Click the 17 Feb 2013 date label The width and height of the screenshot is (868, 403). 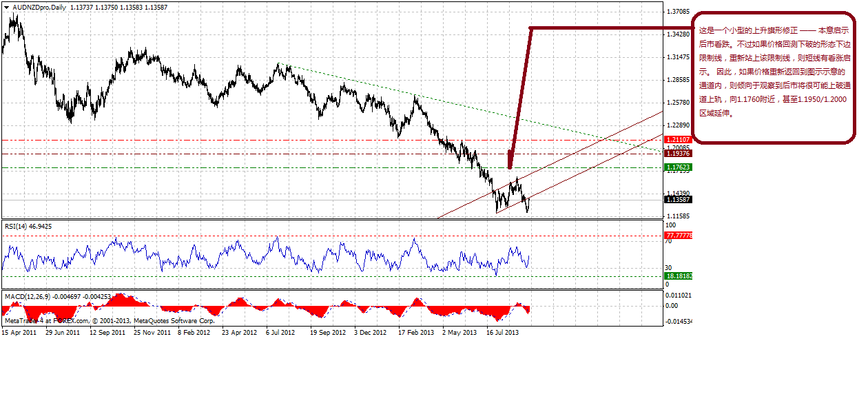416,333
